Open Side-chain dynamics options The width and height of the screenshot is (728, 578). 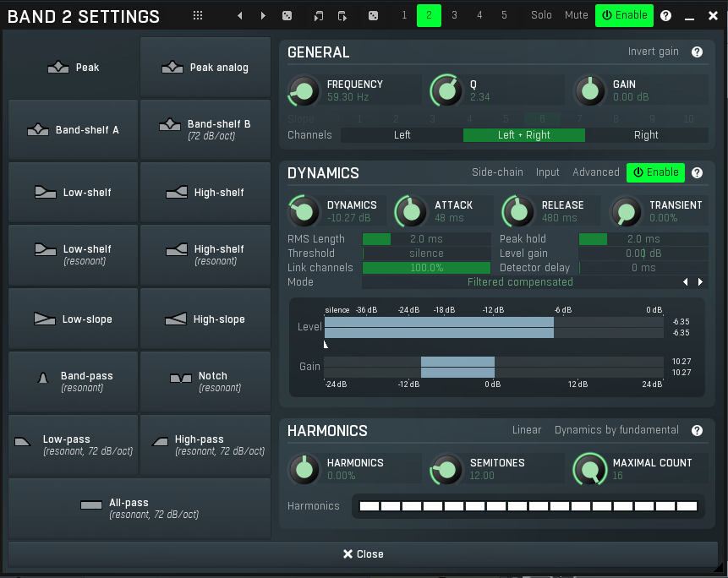[497, 172]
